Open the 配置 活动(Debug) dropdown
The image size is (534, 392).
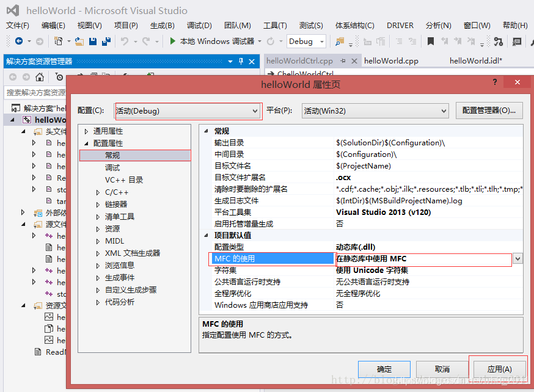[x=255, y=111]
